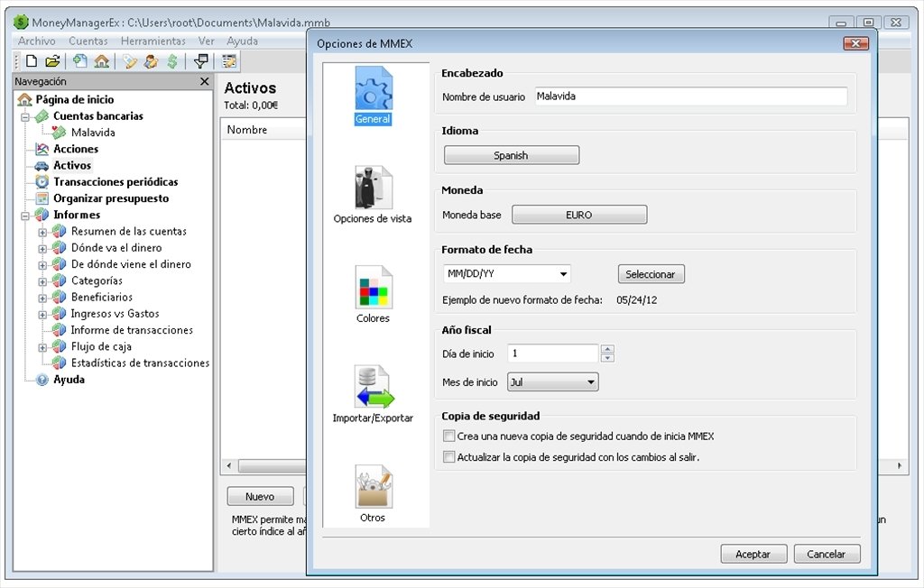This screenshot has width=924, height=588.
Task: Collapse the Cuentas bancarias tree node
Action: tap(25, 116)
